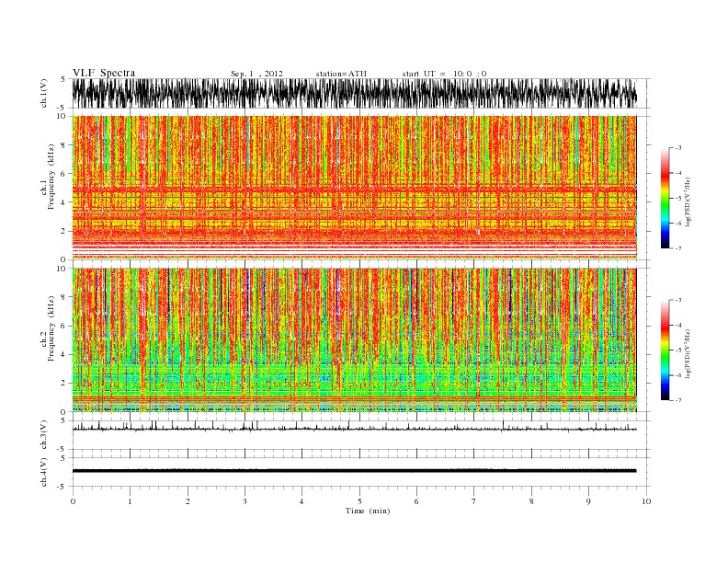Click the ch.1 color bar "log(PSD)(V²/Hz)" label

click(688, 201)
